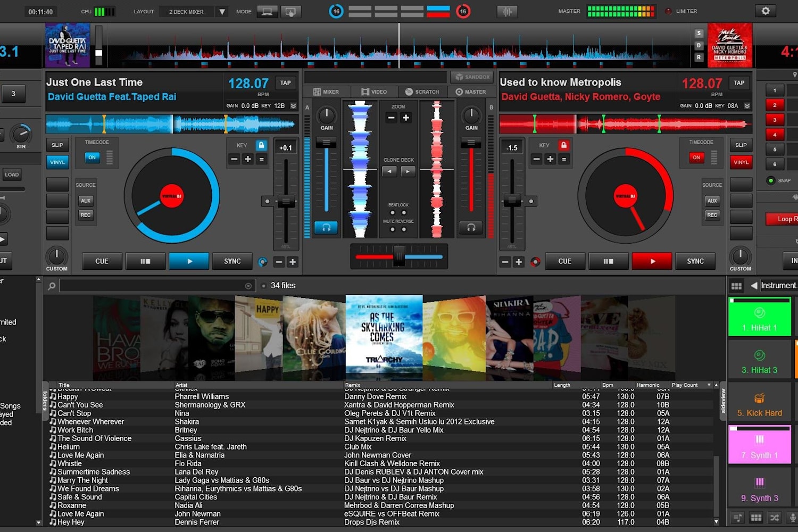Open the automix playlist icon at bottom right

point(737,518)
